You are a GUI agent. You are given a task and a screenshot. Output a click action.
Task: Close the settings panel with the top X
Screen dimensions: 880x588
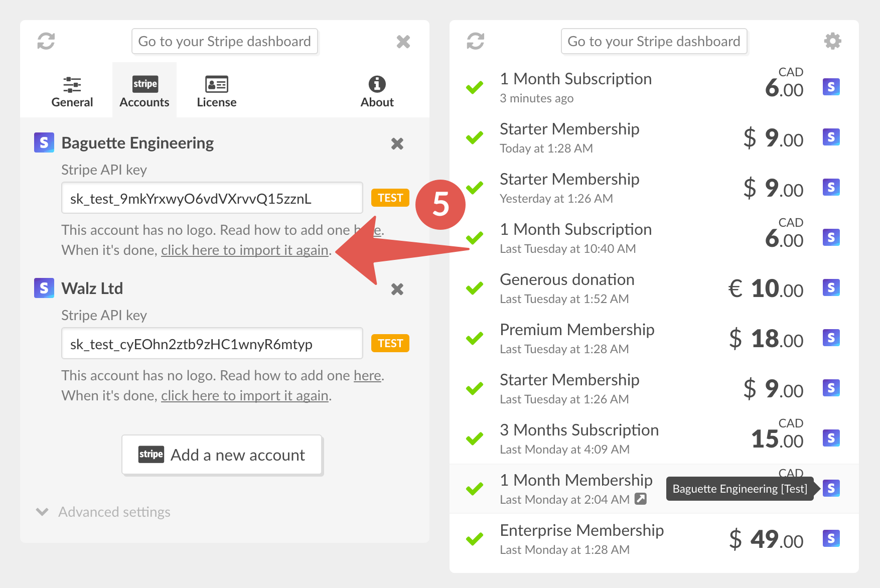coord(403,42)
